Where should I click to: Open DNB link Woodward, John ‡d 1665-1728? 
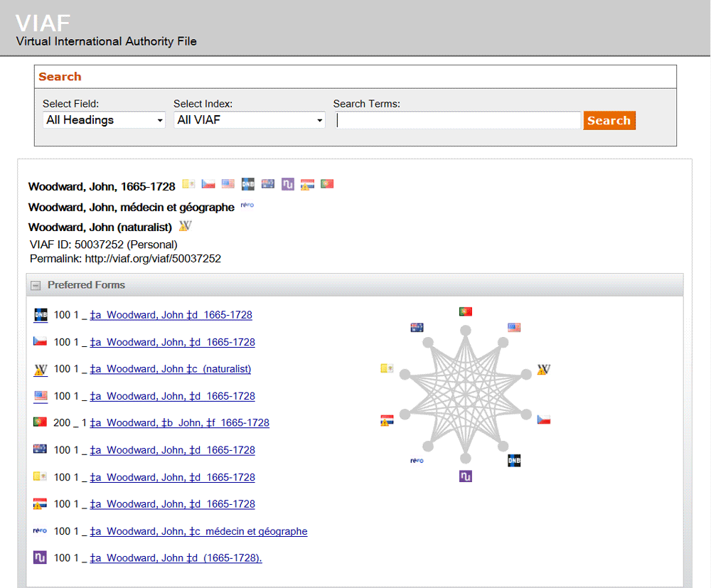pos(171,315)
